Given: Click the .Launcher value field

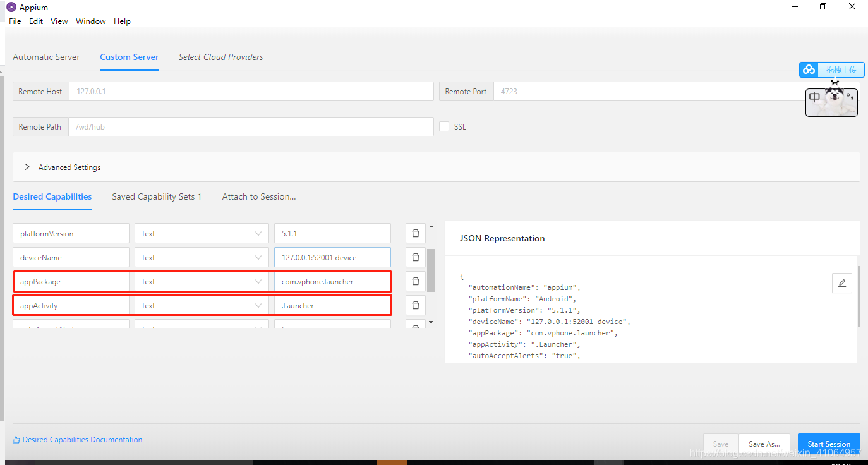Looking at the screenshot, I should (x=332, y=305).
